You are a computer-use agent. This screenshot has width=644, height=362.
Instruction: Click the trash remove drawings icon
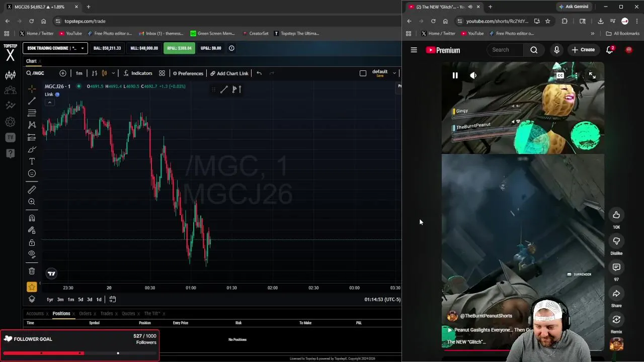pos(32,271)
